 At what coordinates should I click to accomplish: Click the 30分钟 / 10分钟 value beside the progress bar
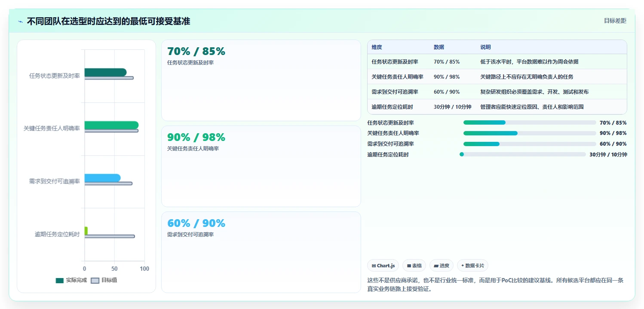(x=608, y=155)
